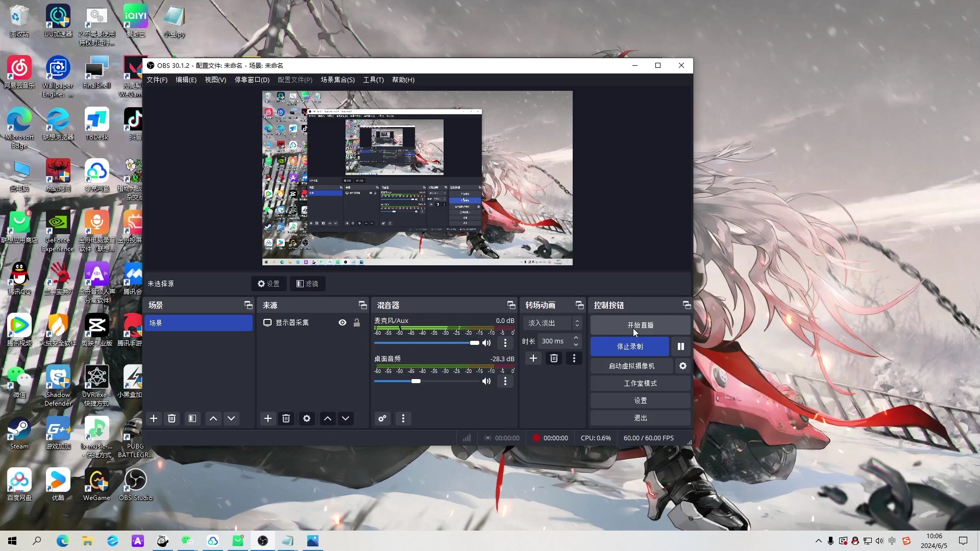
Task: Click the 启动虚拟摄像机 button
Action: (x=631, y=366)
